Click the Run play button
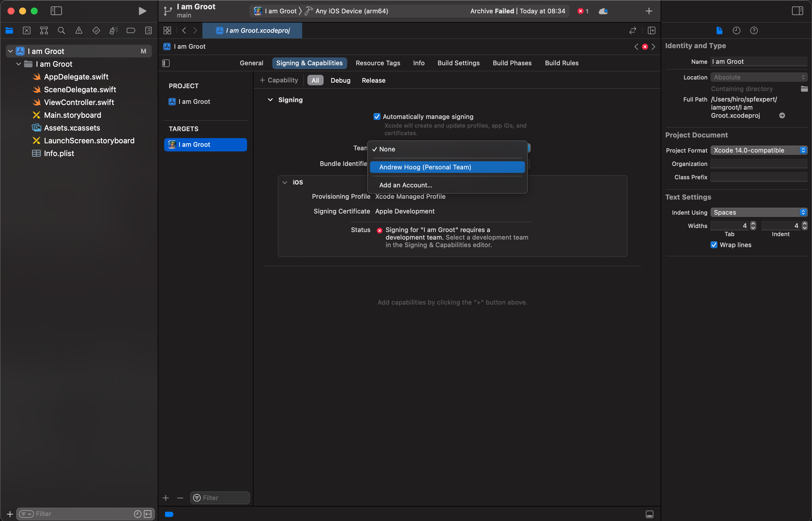This screenshot has width=812, height=521. [x=142, y=11]
